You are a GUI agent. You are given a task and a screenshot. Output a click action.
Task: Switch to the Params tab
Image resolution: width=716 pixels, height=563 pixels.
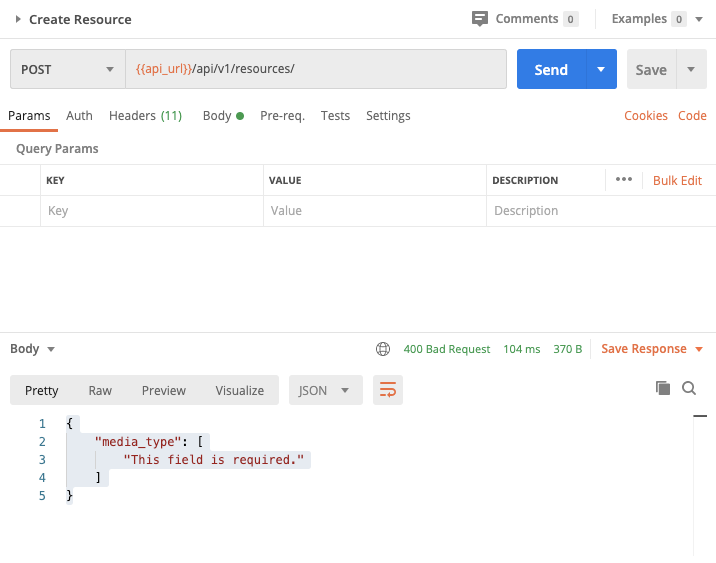(x=29, y=116)
